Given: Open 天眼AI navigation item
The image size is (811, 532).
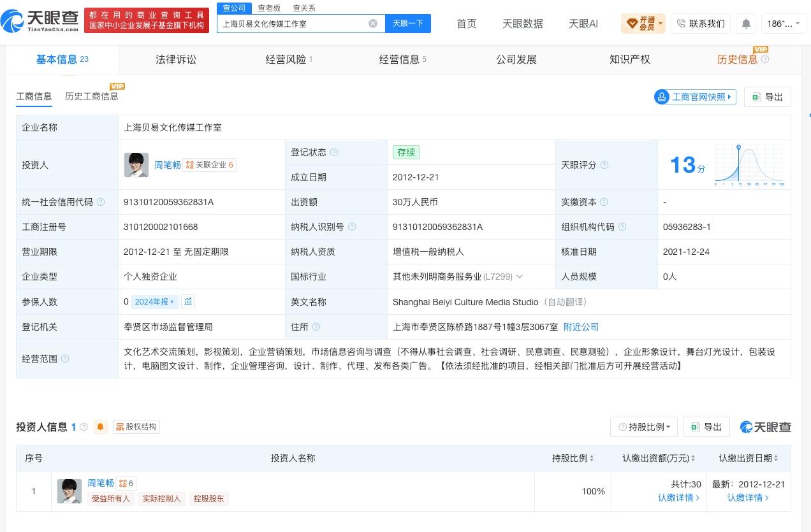Looking at the screenshot, I should tap(583, 24).
